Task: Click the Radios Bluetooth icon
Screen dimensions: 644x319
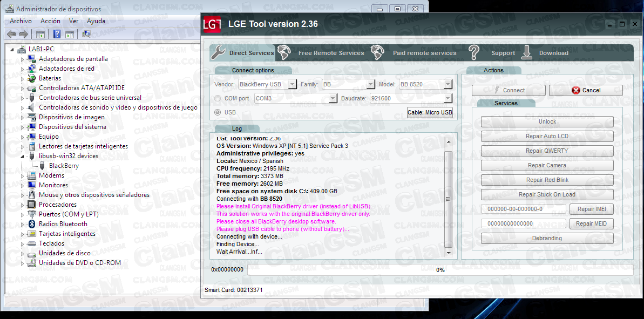Action: tap(32, 224)
